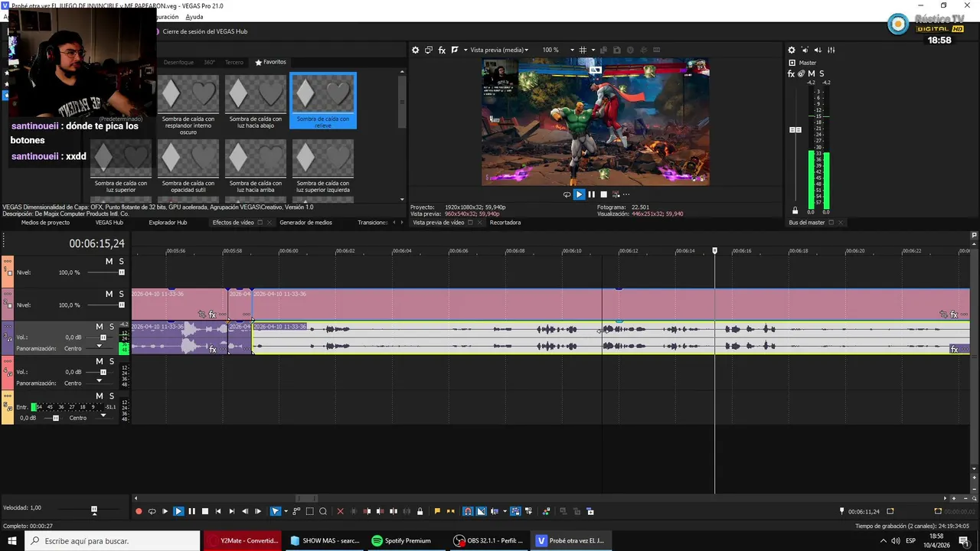Click the Record button in transport bar
Viewport: 980px width, 551px height.
coord(139,511)
